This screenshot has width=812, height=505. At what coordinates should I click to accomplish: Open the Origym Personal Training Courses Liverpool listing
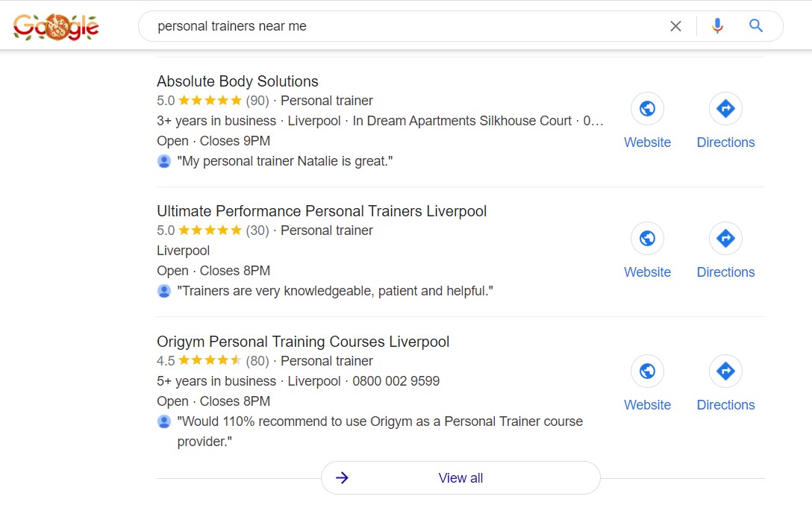point(303,342)
